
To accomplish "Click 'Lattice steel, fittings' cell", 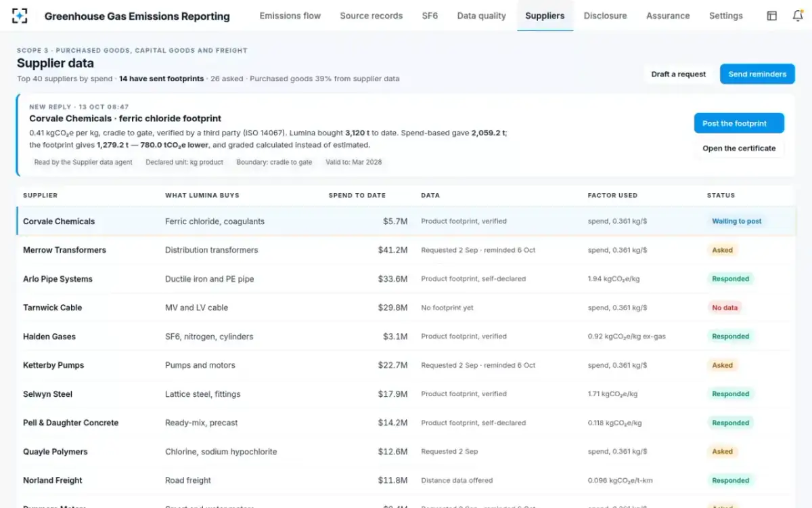I will [x=203, y=394].
